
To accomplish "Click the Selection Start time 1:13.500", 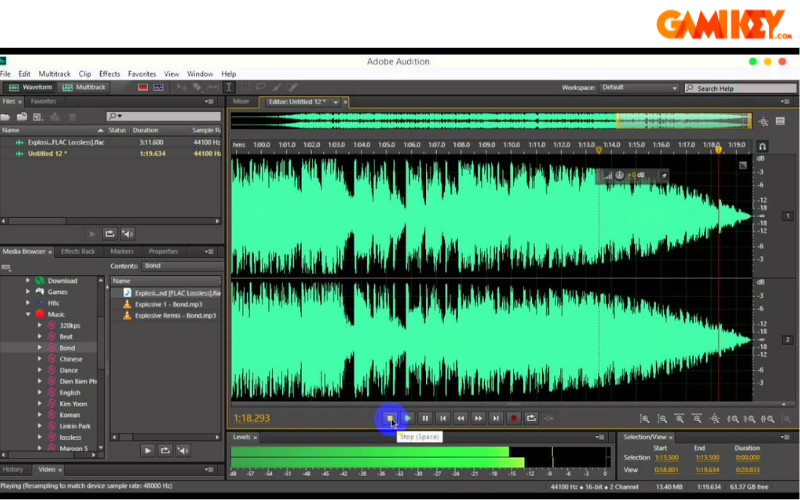I will coord(666,458).
